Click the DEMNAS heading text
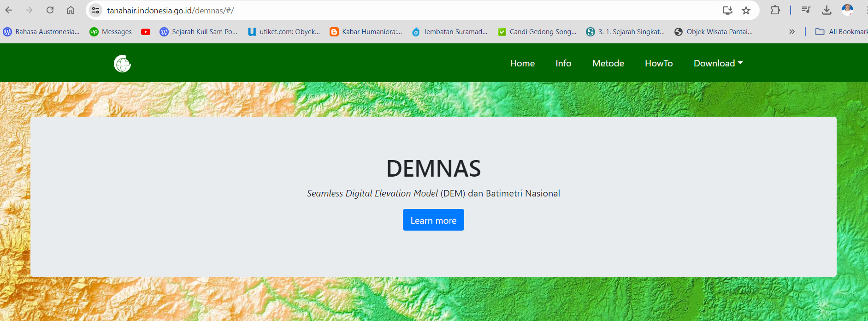The width and height of the screenshot is (868, 321). [x=433, y=168]
